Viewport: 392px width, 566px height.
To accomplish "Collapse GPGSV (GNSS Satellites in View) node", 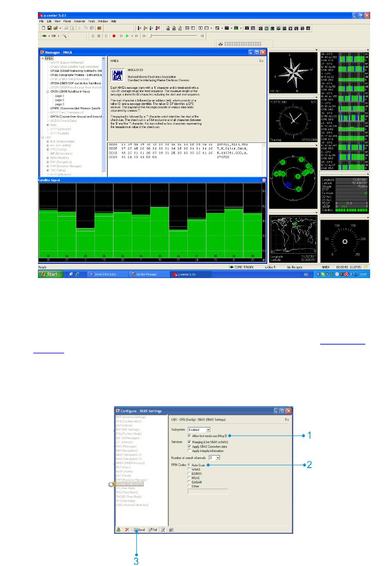I will pyautogui.click(x=48, y=92).
